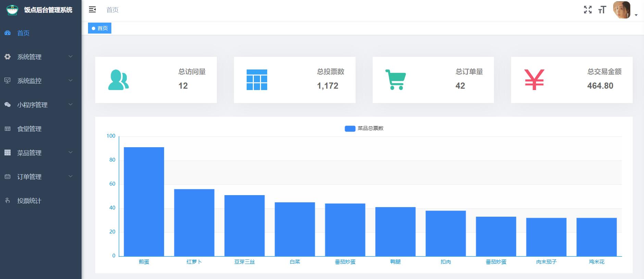Select the 首页 tab tag

coord(100,28)
